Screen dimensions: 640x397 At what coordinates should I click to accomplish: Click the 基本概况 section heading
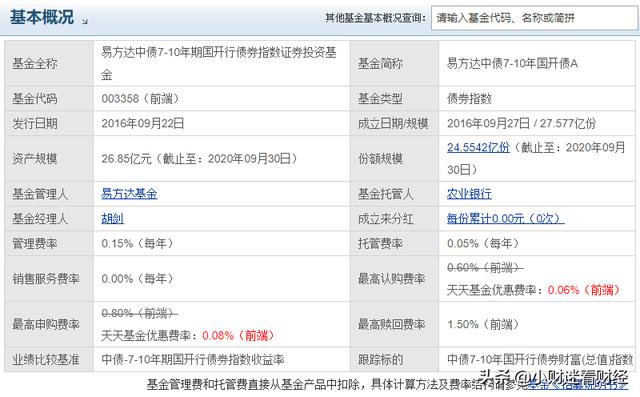tap(42, 17)
